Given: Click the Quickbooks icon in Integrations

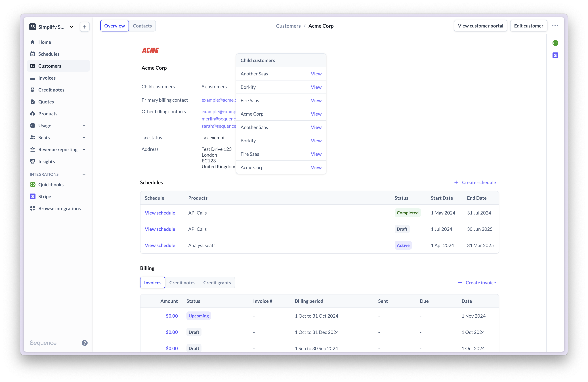Looking at the screenshot, I should [x=33, y=185].
